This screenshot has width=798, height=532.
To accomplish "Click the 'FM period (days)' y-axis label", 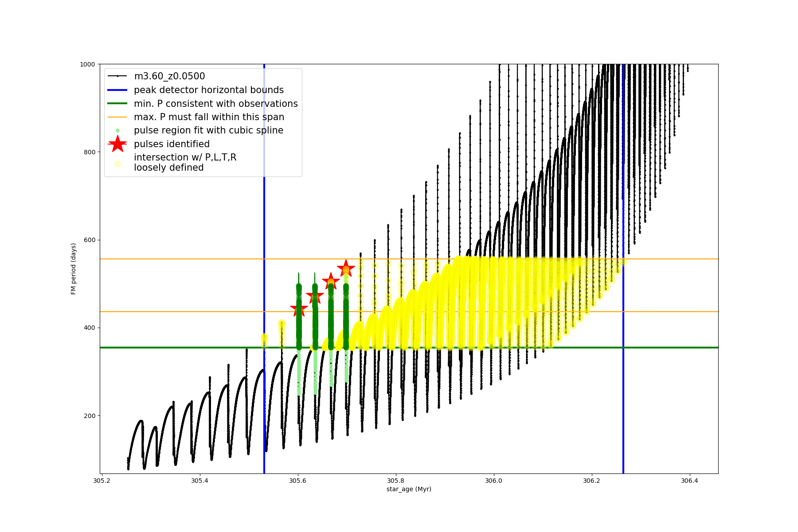I will 74,269.
